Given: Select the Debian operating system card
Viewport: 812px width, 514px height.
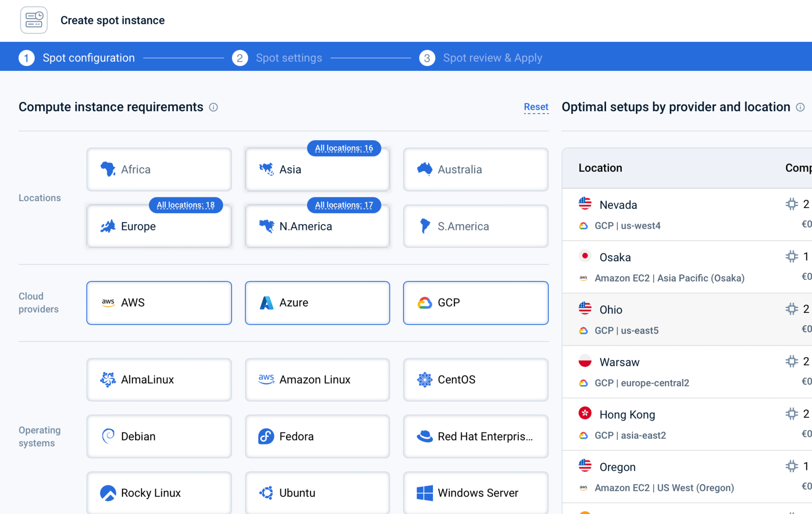Looking at the screenshot, I should [x=159, y=437].
